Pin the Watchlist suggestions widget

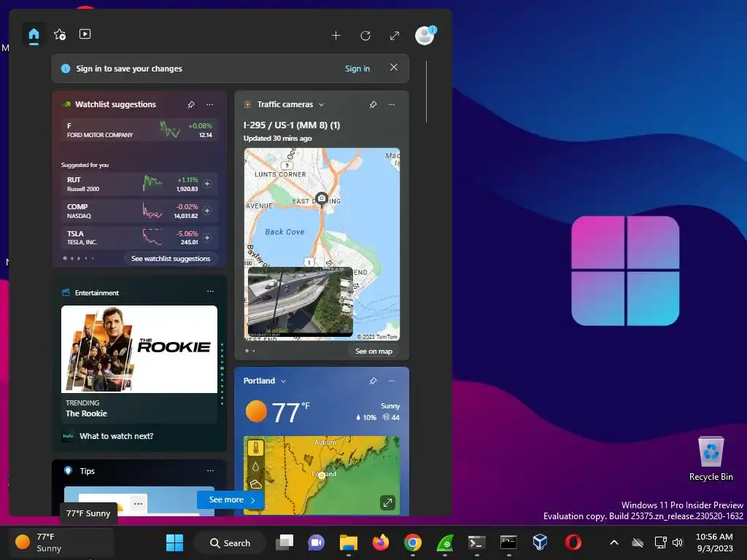tap(191, 104)
